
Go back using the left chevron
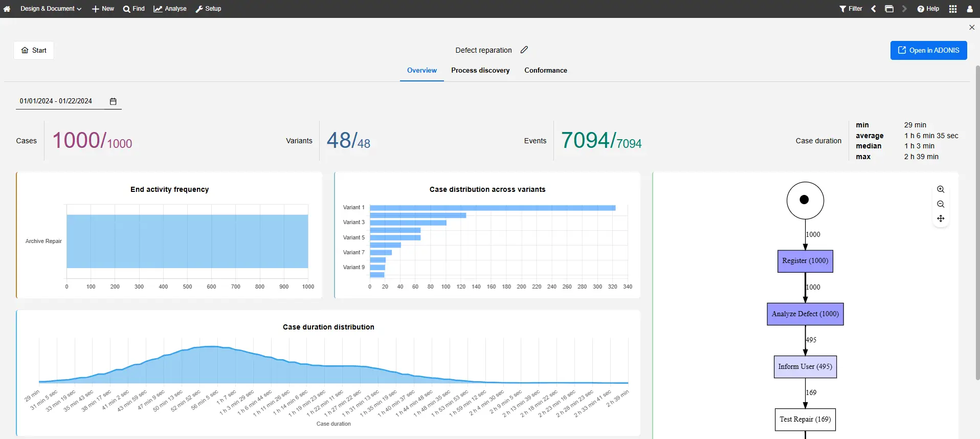[x=874, y=9]
